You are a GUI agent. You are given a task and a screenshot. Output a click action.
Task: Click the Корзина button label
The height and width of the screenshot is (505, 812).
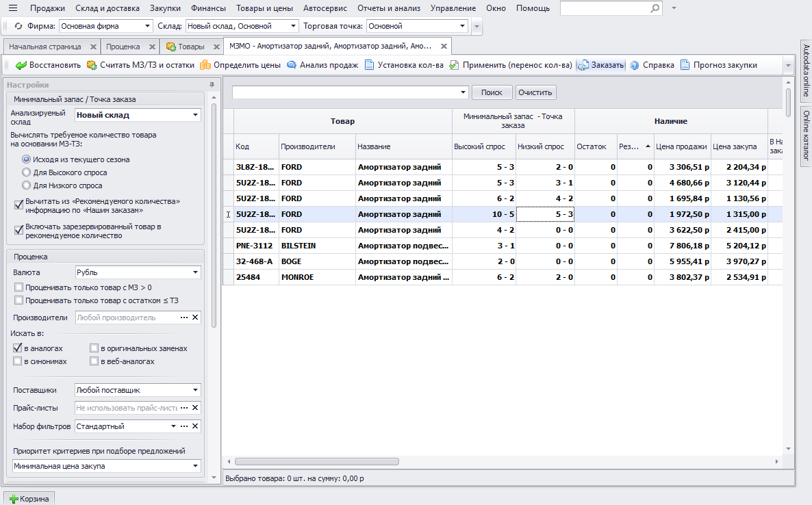point(34,499)
